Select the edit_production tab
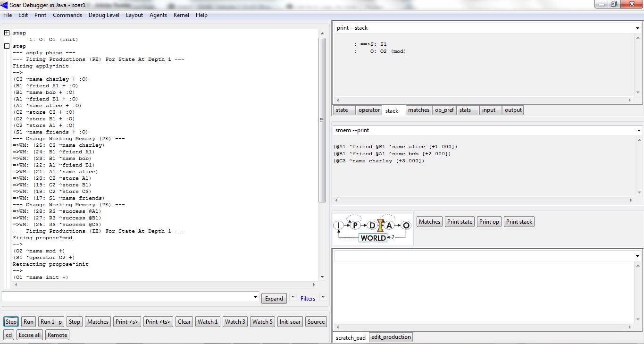This screenshot has height=344, width=644. [391, 337]
